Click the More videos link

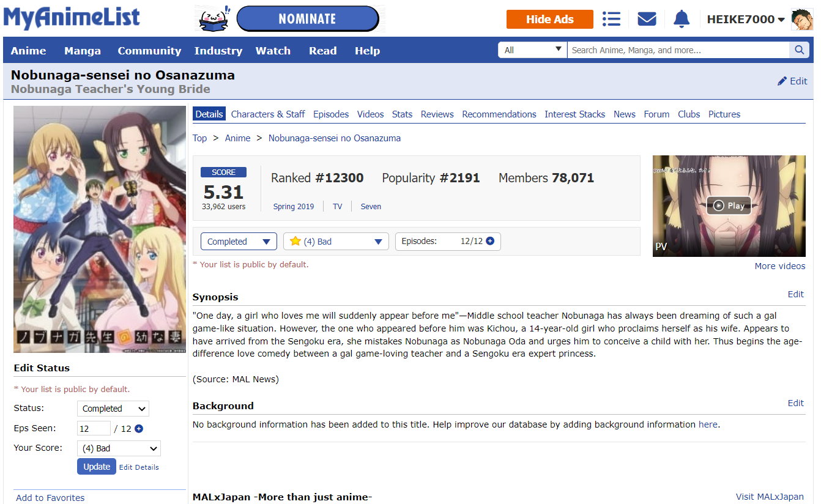coord(780,266)
